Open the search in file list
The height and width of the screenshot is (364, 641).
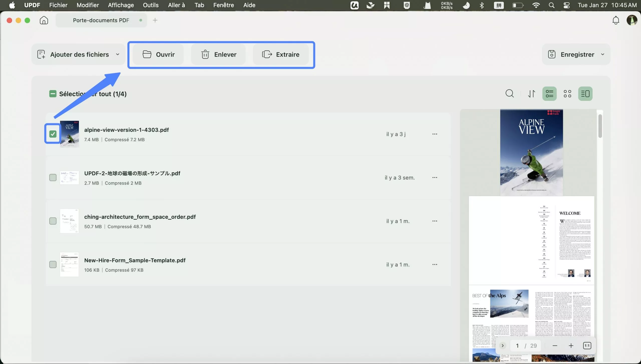coord(510,93)
